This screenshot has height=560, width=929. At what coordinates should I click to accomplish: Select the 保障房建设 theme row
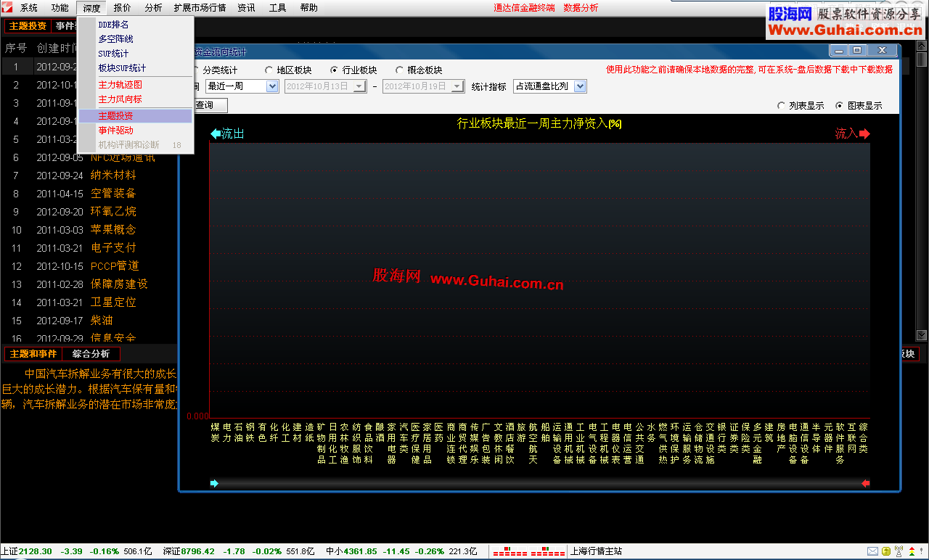click(91, 284)
